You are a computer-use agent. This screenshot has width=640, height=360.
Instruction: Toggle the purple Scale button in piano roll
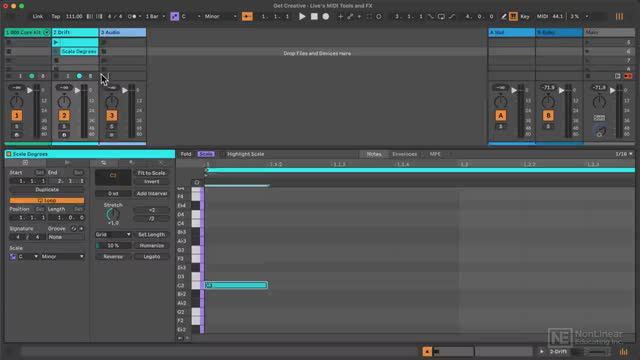(x=206, y=154)
